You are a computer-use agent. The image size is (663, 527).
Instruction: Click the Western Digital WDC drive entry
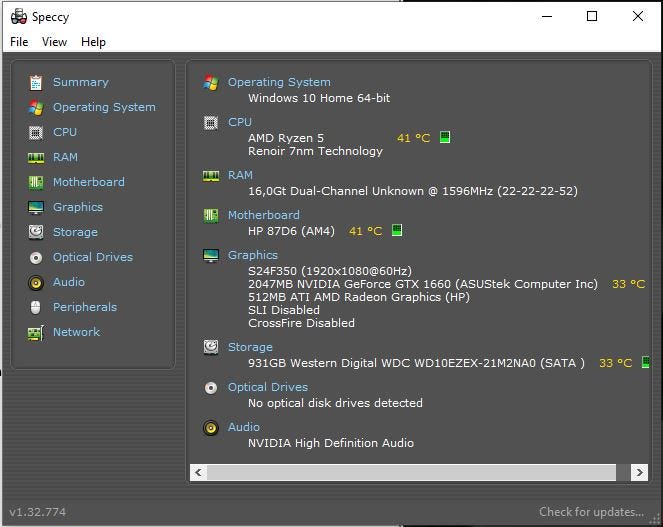pyautogui.click(x=416, y=363)
